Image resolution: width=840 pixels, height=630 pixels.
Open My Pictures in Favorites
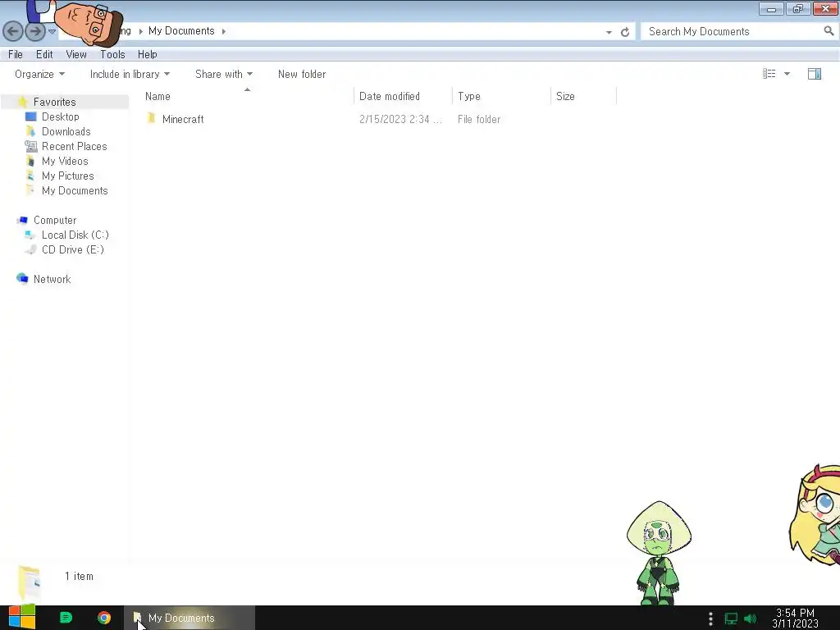click(x=67, y=176)
